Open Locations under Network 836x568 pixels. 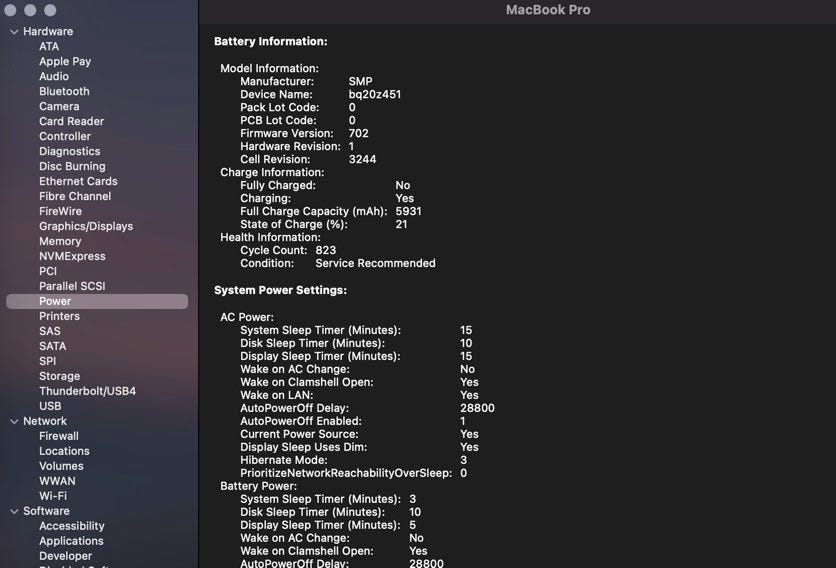click(x=64, y=451)
